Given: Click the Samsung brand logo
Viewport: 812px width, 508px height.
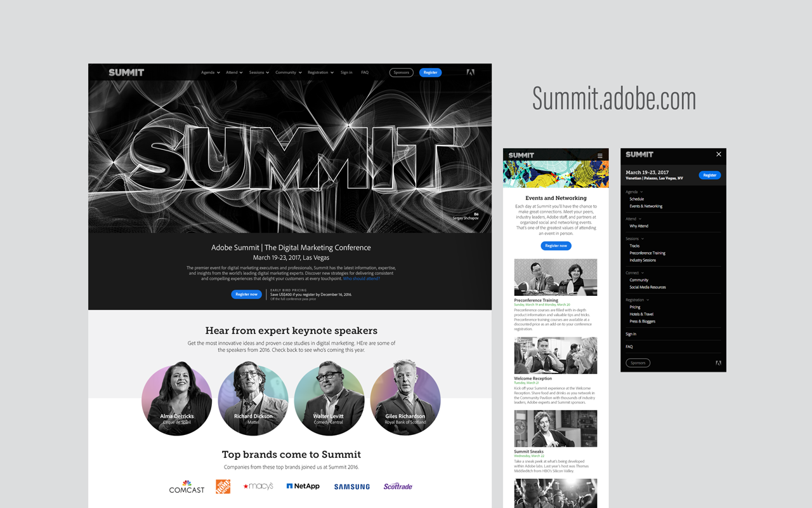Looking at the screenshot, I should (x=352, y=487).
